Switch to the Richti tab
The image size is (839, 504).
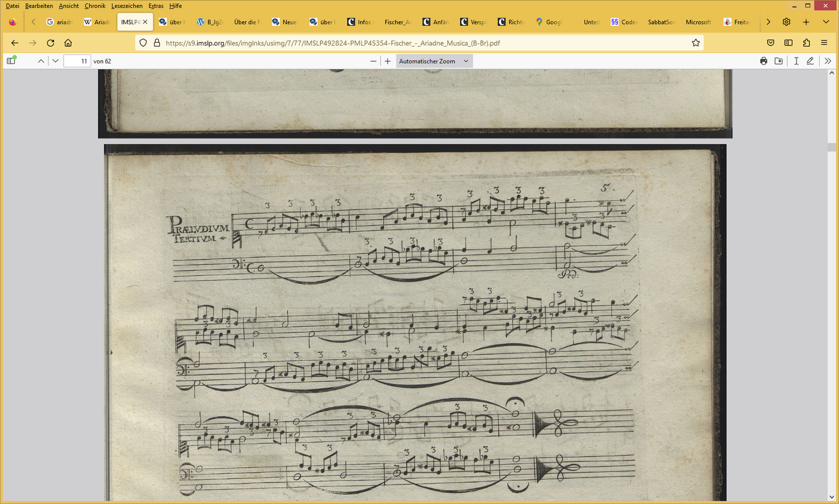coord(511,22)
